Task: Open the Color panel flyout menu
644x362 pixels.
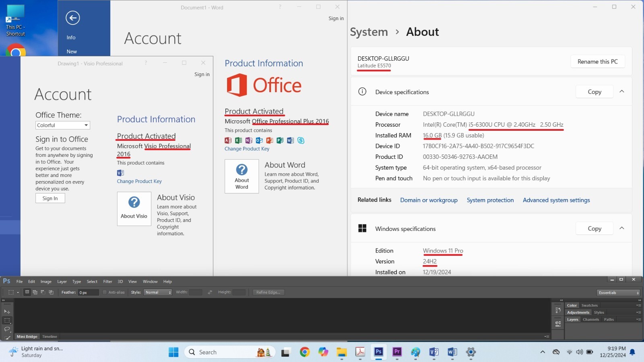Action: pyautogui.click(x=639, y=305)
